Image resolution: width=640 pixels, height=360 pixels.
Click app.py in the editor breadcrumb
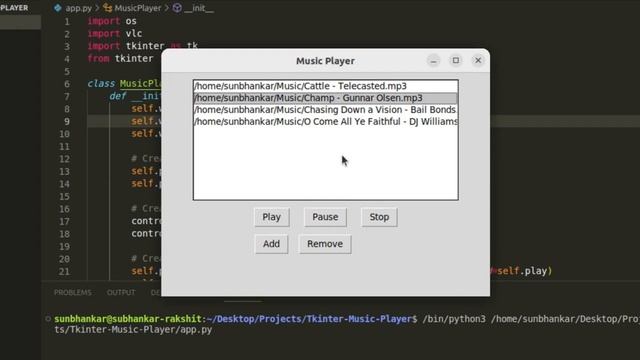tap(78, 8)
